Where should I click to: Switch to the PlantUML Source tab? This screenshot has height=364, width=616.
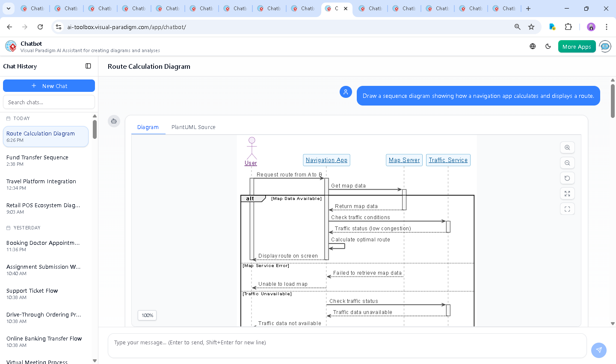pos(193,127)
